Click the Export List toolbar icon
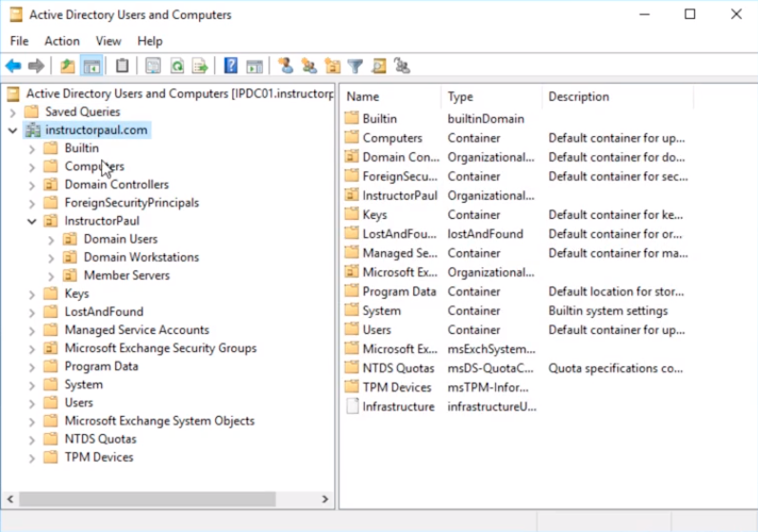 click(x=200, y=66)
